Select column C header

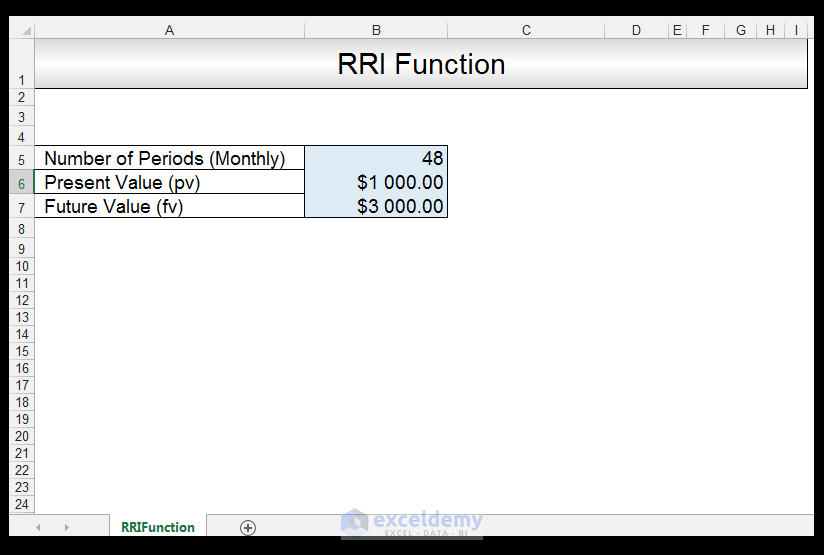[x=526, y=30]
